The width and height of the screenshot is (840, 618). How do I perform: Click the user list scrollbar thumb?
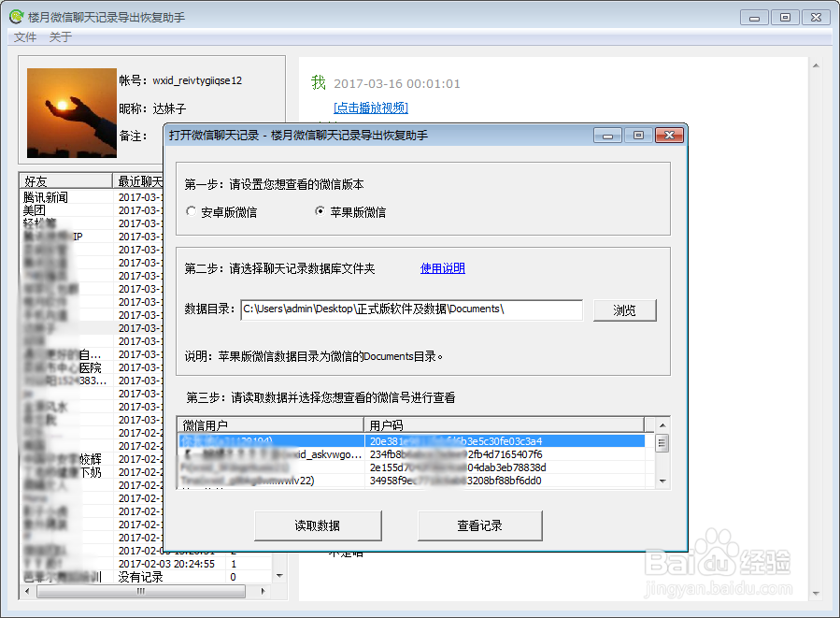[x=662, y=443]
